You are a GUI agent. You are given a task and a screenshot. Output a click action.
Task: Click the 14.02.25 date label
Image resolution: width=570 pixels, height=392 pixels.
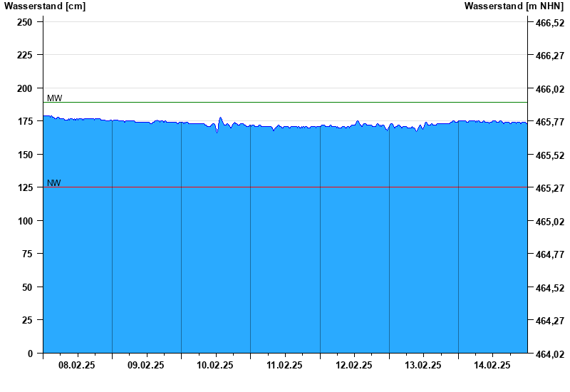pyautogui.click(x=492, y=365)
